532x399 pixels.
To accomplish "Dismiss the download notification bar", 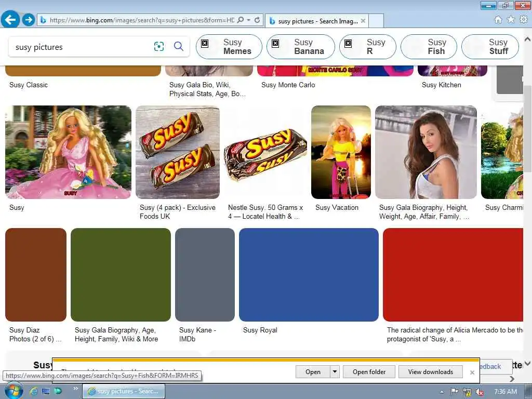I will point(472,373).
